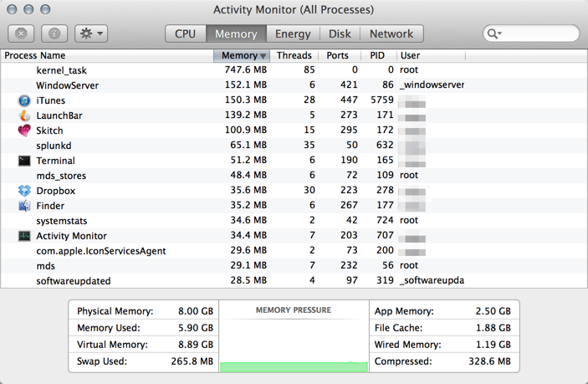This screenshot has height=384, width=588.
Task: Open the Inspect process info button
Action: [54, 33]
